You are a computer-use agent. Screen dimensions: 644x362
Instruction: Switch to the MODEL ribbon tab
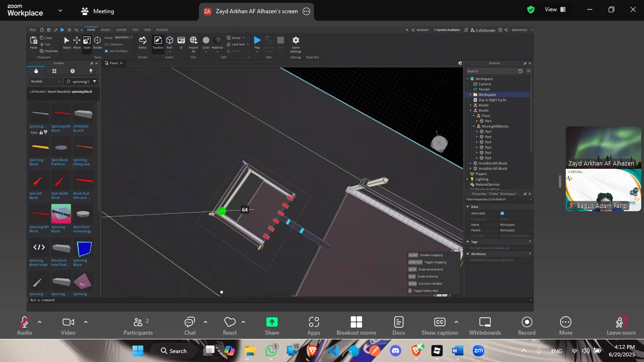(x=106, y=30)
